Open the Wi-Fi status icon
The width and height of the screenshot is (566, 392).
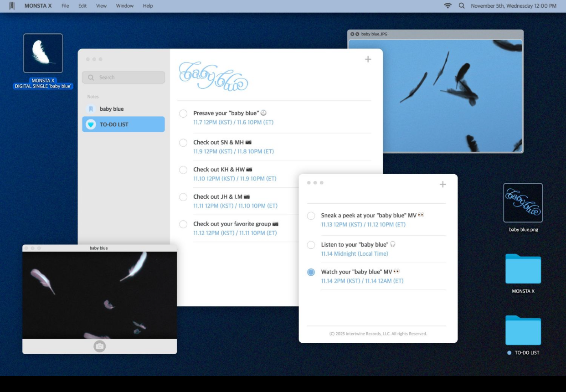pyautogui.click(x=448, y=6)
